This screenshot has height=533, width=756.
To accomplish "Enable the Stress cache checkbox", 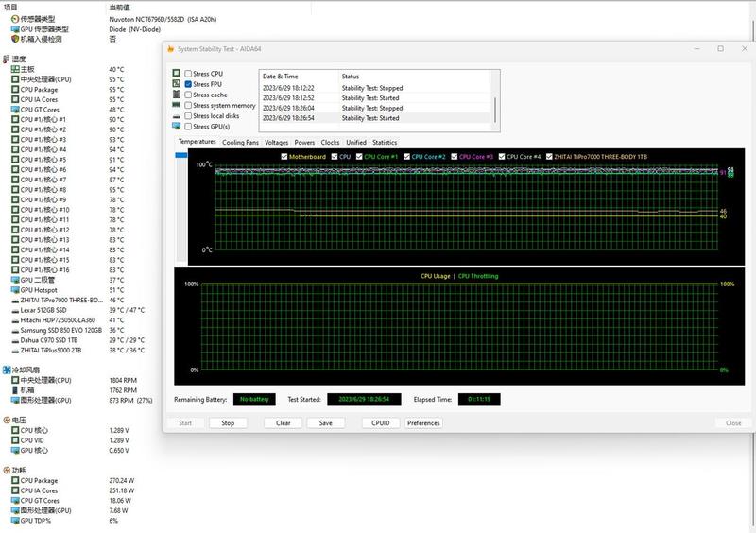I will [188, 95].
